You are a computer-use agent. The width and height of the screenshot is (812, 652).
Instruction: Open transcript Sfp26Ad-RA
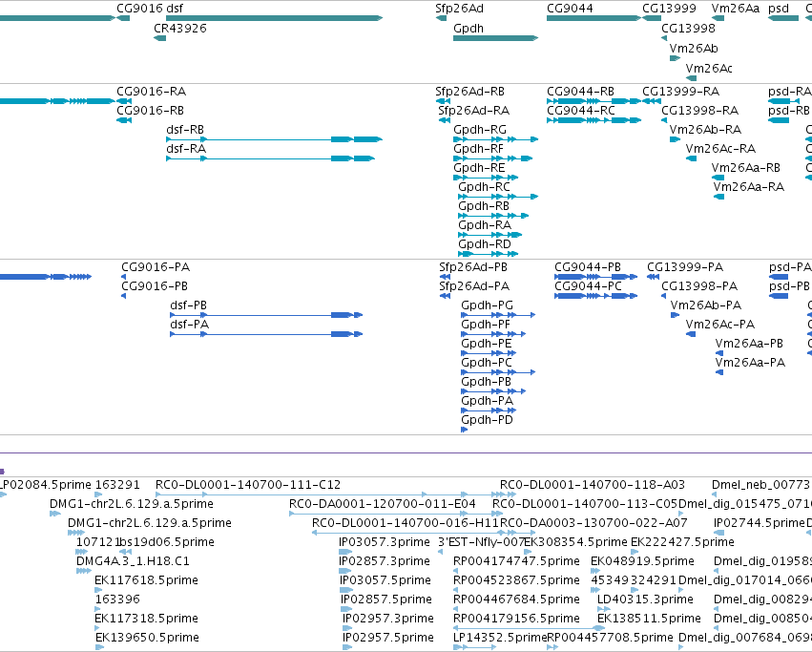coord(474,111)
